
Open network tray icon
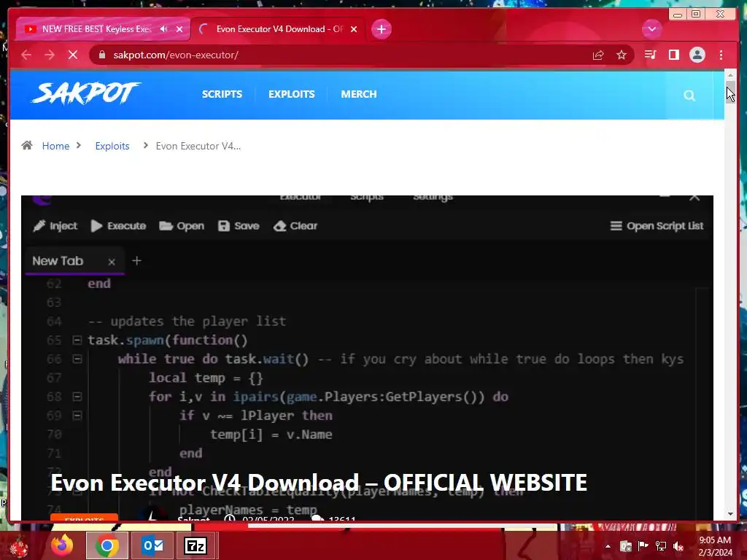point(661,545)
